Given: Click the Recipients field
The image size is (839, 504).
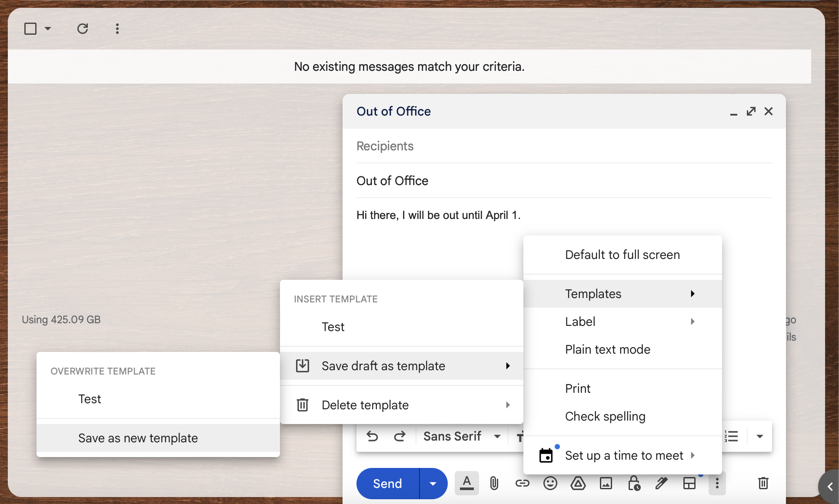Looking at the screenshot, I should pos(563,146).
